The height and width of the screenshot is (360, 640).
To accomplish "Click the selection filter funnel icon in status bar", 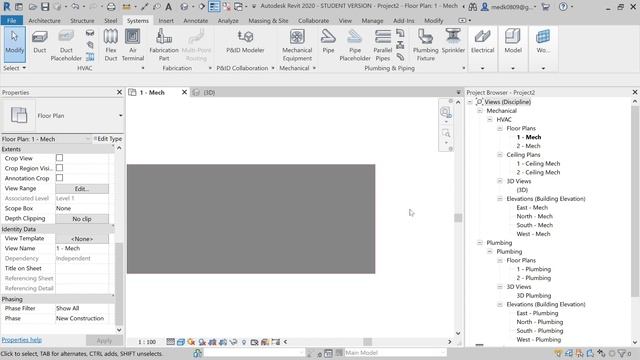I will (622, 353).
